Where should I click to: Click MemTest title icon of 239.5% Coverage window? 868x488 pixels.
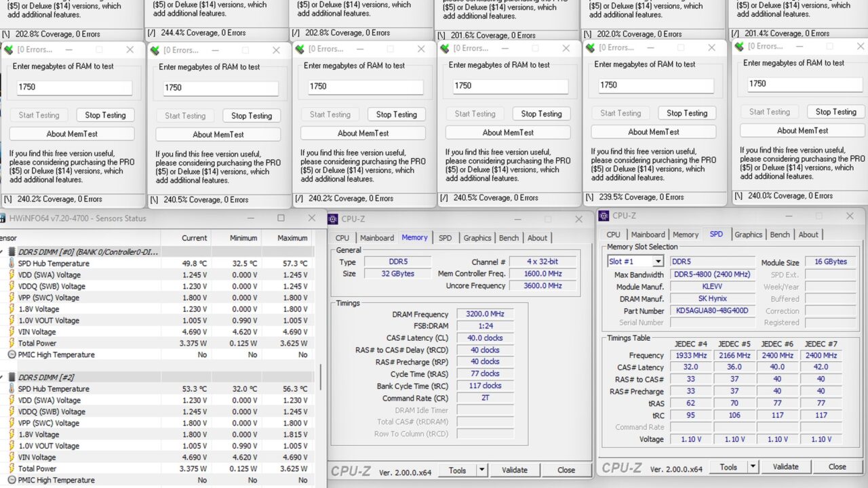coord(590,48)
